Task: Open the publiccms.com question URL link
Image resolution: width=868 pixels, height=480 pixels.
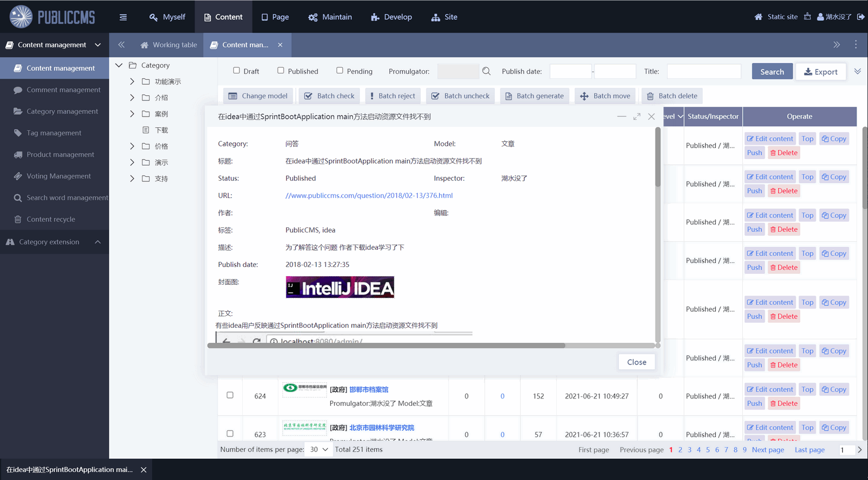Action: [x=369, y=195]
